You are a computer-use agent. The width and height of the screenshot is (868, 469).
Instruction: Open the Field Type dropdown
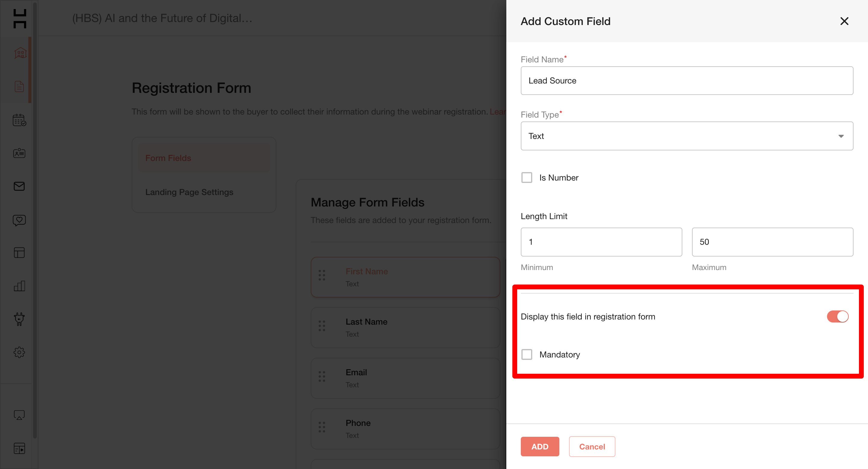coord(687,136)
